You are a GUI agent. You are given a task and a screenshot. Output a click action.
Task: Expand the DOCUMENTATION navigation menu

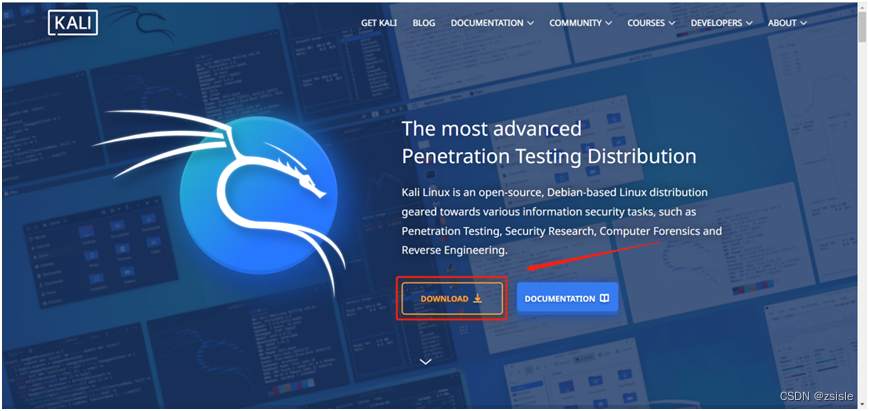[492, 23]
